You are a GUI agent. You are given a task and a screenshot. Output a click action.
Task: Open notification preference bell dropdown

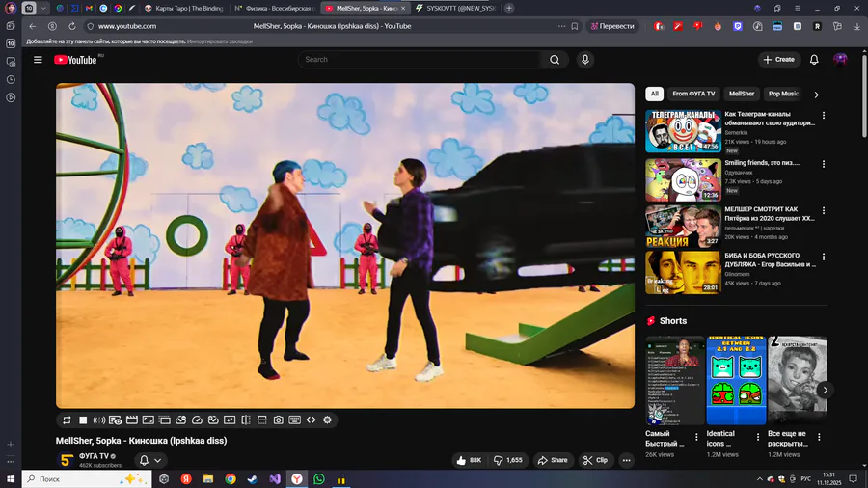tap(150, 460)
